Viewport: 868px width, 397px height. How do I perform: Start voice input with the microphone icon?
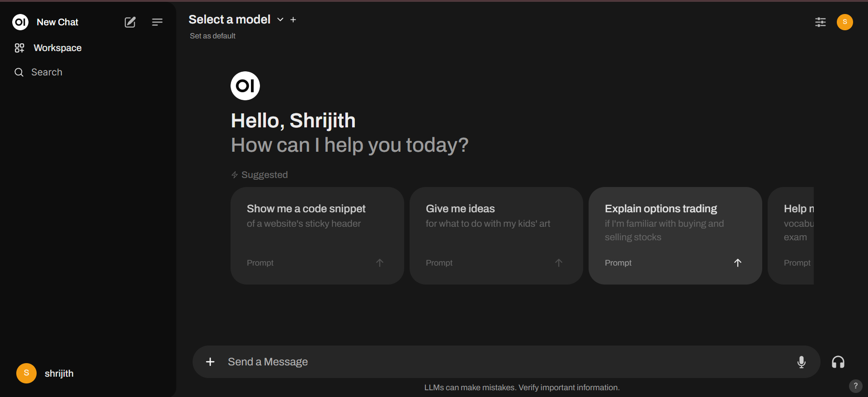801,362
